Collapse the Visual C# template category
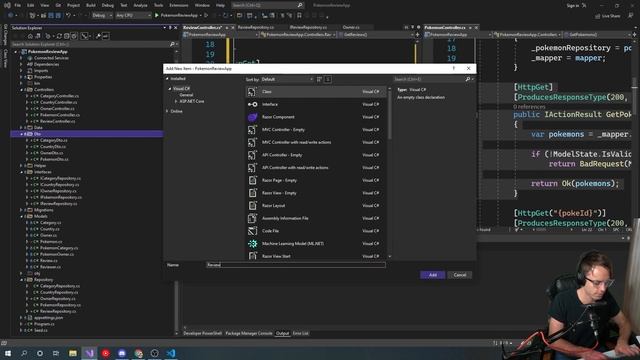Viewport: 640px width, 360px height. coord(170,89)
